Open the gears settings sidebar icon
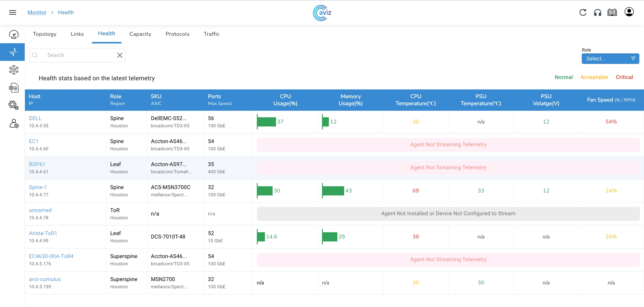The image size is (644, 307). (x=14, y=105)
